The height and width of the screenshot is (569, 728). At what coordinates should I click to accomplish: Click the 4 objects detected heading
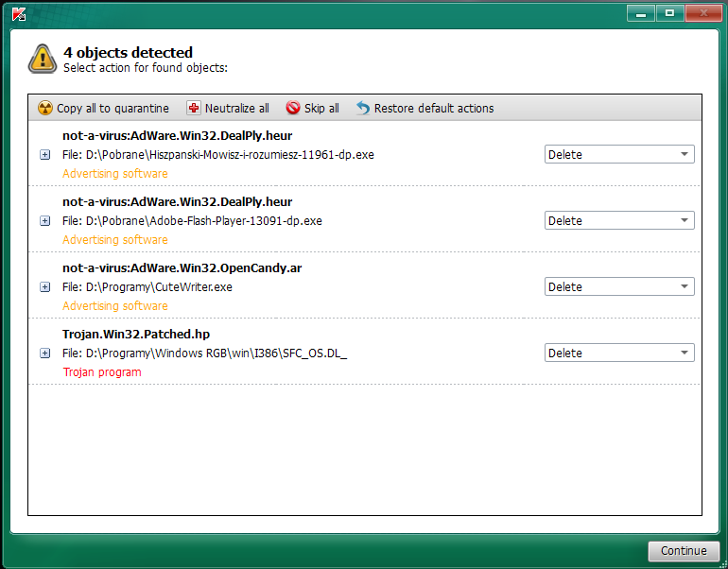coord(129,52)
